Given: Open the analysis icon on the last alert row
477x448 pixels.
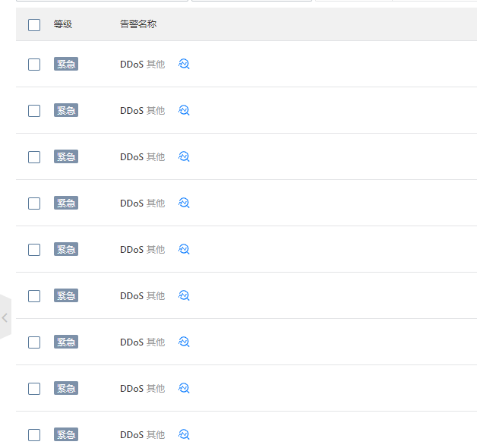Looking at the screenshot, I should coord(184,434).
